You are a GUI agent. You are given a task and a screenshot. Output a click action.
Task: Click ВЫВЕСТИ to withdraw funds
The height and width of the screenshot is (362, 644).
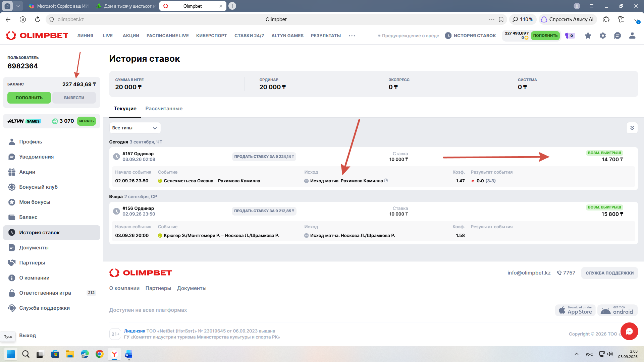coord(74,98)
